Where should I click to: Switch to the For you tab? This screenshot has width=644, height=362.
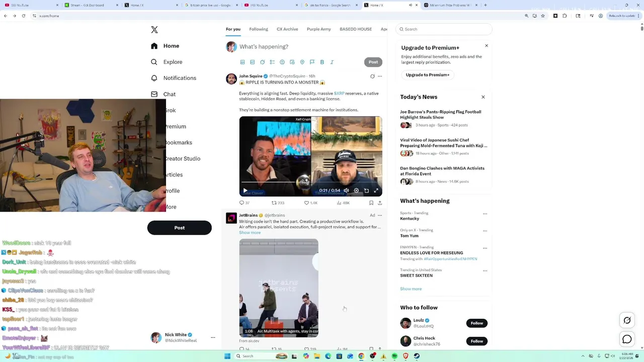[233, 29]
